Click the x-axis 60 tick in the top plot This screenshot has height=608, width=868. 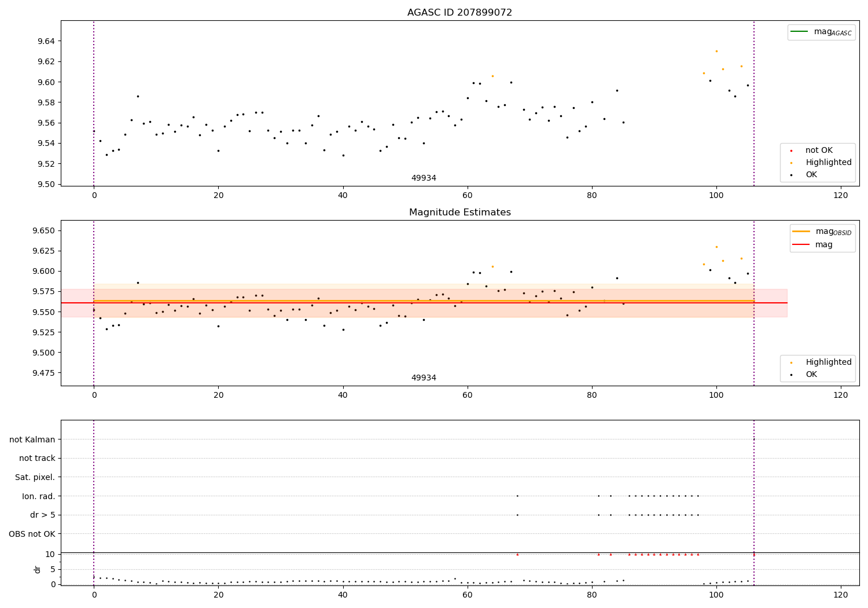point(468,196)
